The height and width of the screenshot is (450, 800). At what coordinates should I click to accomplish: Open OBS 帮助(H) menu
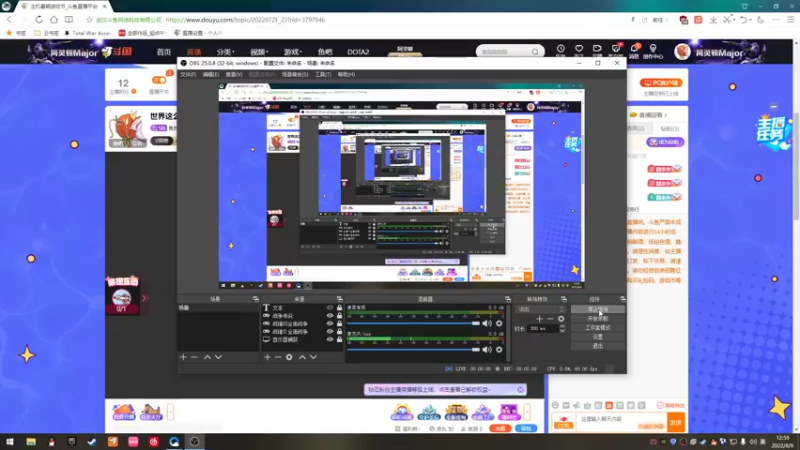tap(346, 74)
